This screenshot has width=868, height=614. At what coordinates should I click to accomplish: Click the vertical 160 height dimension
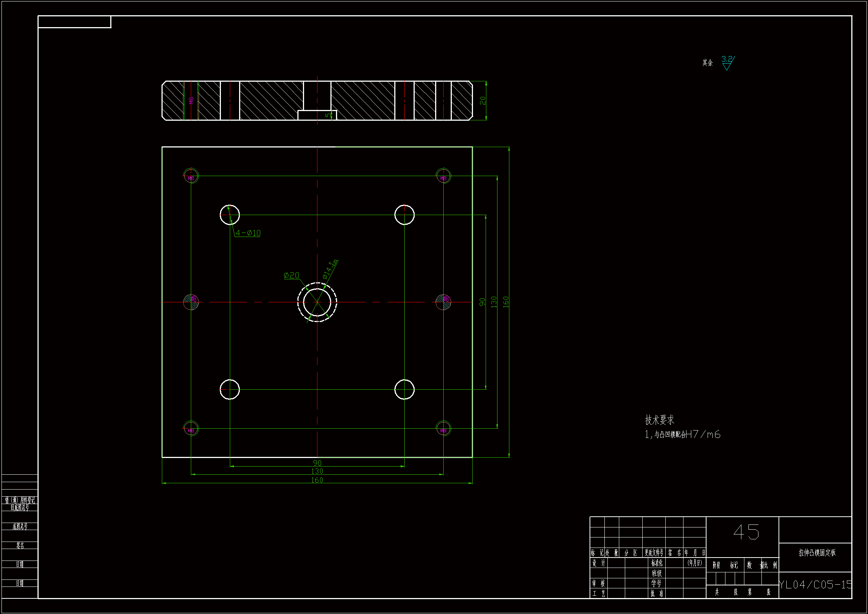point(506,302)
